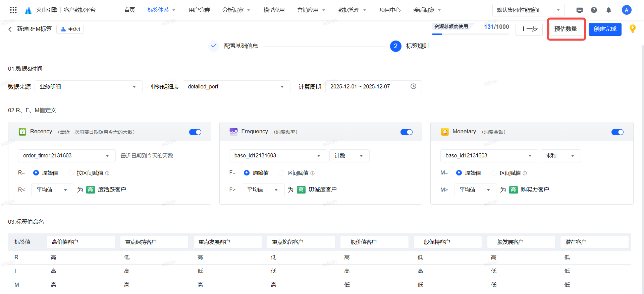Disable the Frequency toggle switch
644x294 pixels.
406,132
